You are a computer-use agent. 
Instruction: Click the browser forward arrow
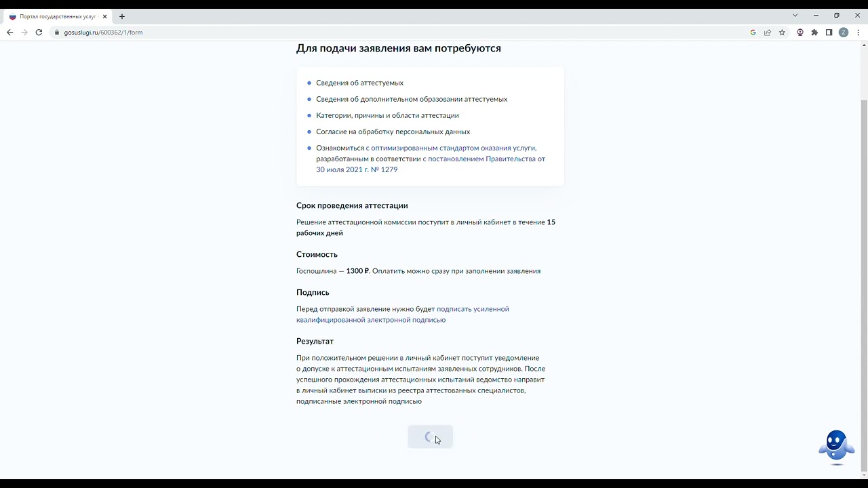coord(24,33)
